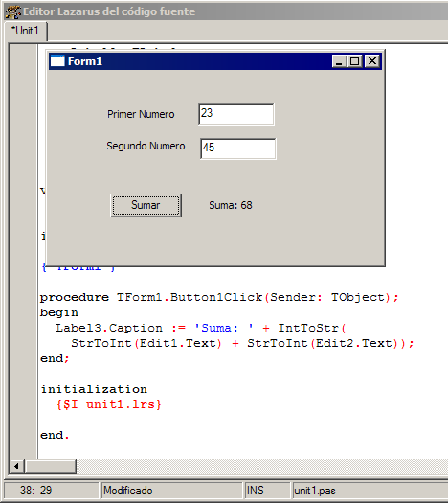
Task: Switch to the *Unit1 tab
Action: [26, 31]
